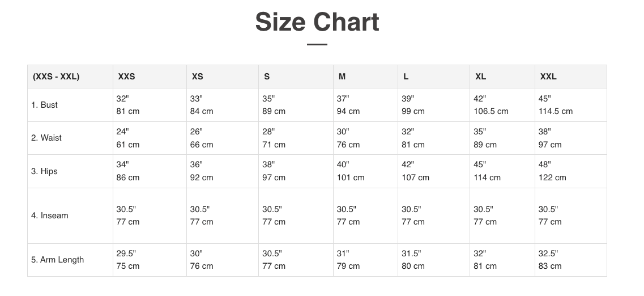Click the XXS waist value 61 cm
This screenshot has width=644, height=296.
tap(128, 145)
